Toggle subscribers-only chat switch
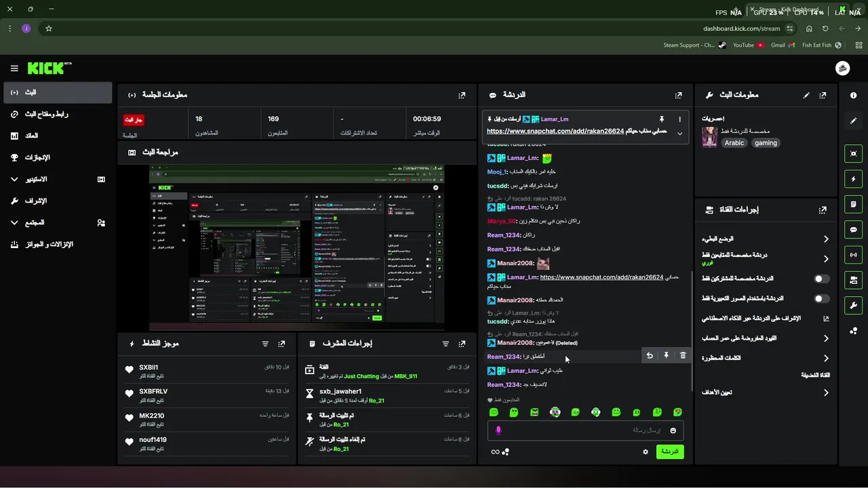 pos(822,279)
